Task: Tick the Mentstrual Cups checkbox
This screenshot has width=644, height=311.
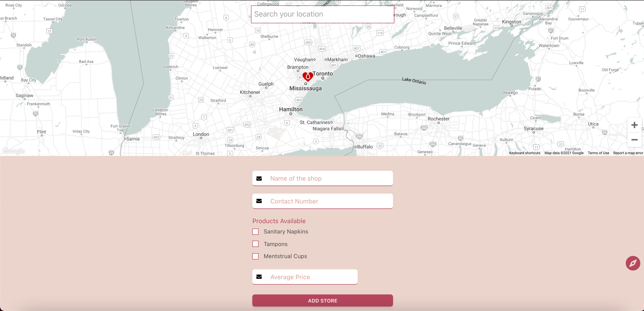Action: [255, 256]
